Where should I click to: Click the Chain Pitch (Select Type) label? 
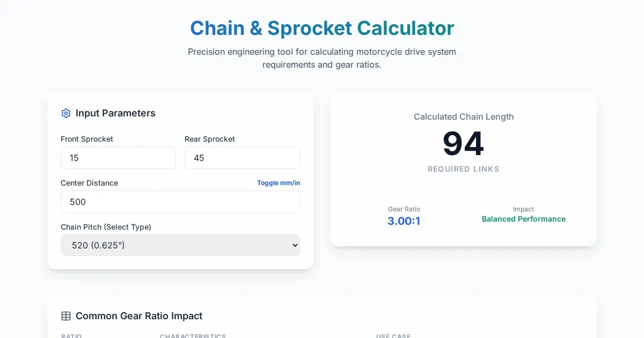(106, 227)
